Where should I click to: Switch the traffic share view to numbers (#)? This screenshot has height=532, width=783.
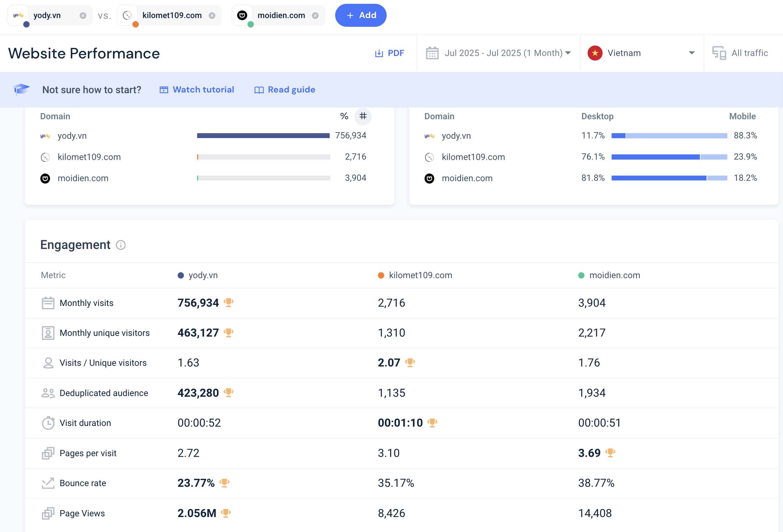click(363, 116)
